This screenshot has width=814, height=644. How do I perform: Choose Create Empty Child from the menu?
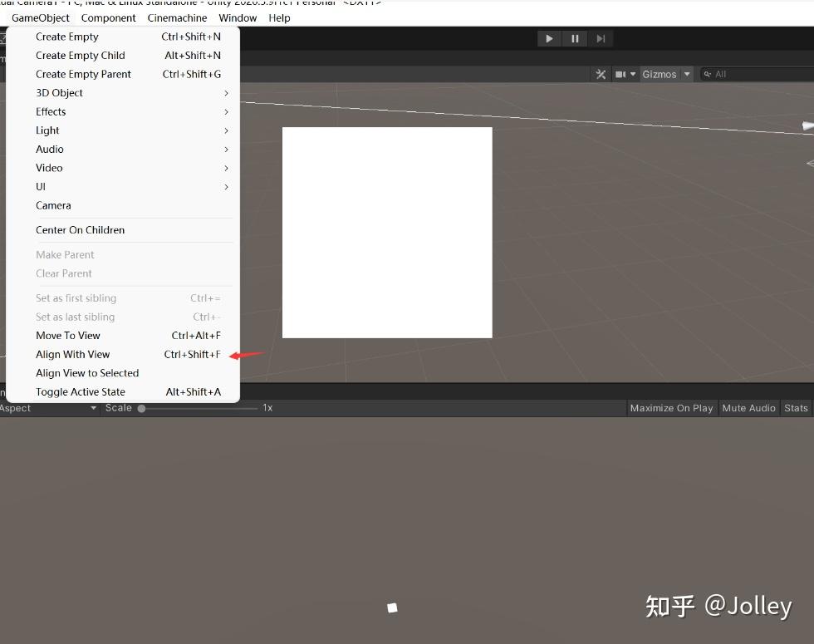[81, 55]
